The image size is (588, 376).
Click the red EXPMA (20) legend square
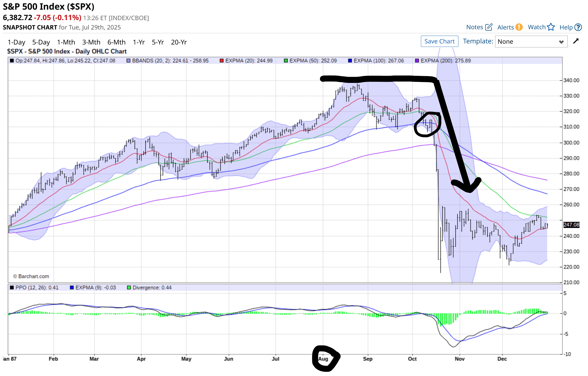222,61
